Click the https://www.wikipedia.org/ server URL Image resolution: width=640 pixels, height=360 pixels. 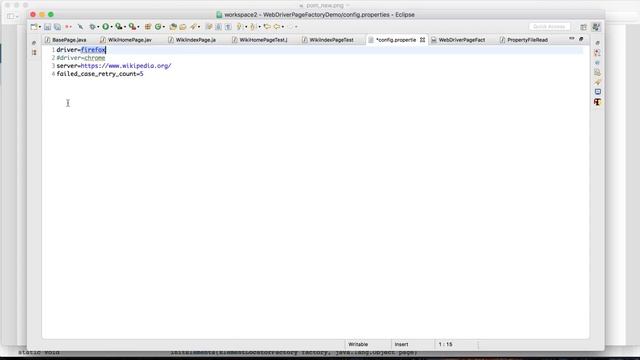[126, 66]
